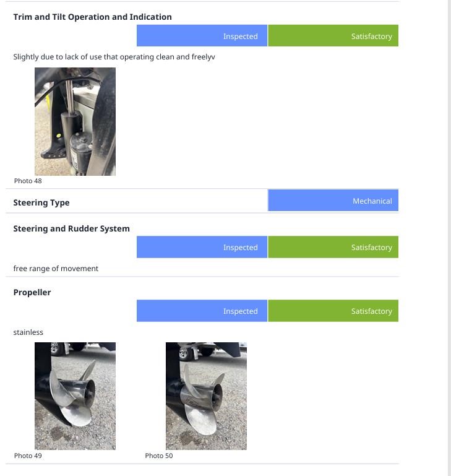Click the 'Slightly due to lack of use' note
451x476 pixels.
[114, 57]
